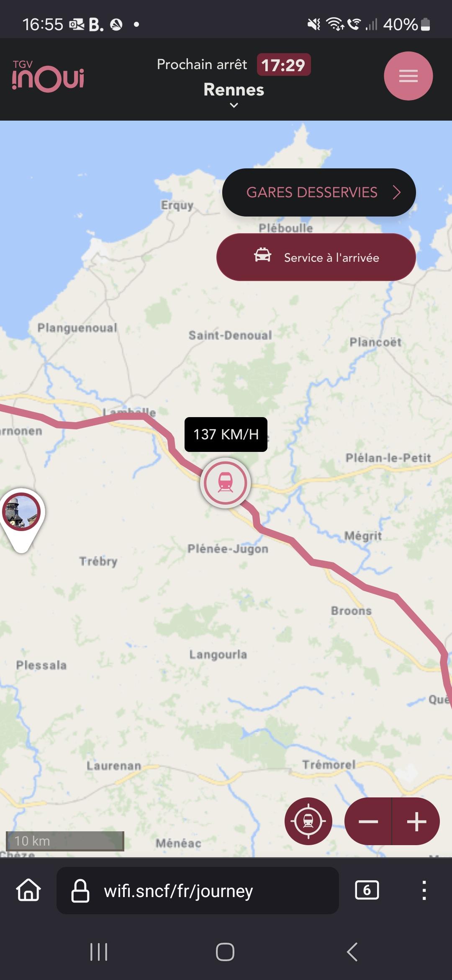Screen dimensions: 452x980
Task: Expand the Rennes next stop chevron
Action: coord(234,105)
